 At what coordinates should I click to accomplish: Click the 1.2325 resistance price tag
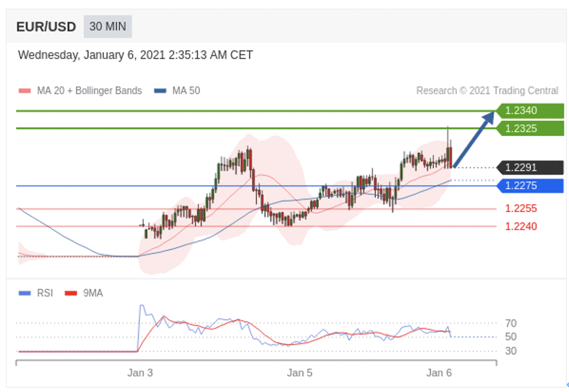[530, 129]
